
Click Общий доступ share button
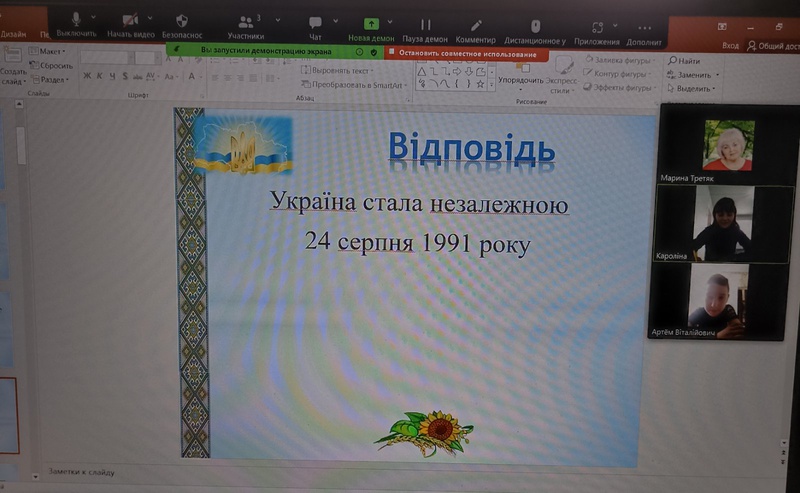pos(772,46)
